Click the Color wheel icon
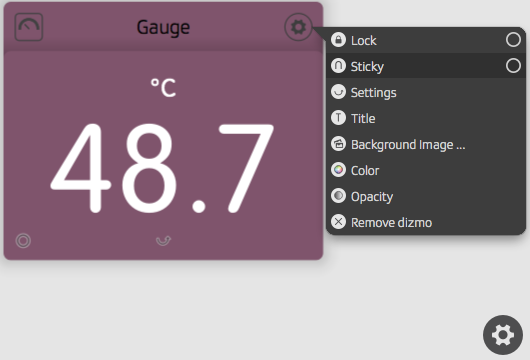 click(x=338, y=170)
